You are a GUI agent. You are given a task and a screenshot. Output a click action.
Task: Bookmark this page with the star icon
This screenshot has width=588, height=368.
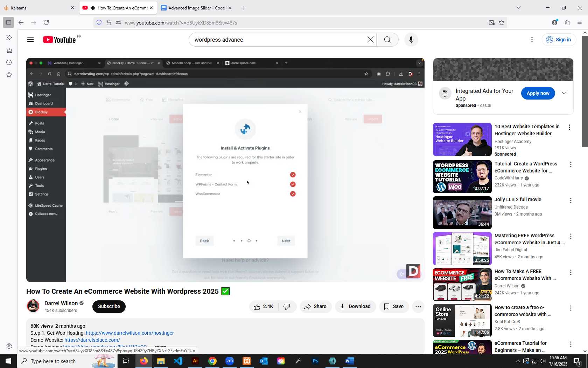(x=502, y=23)
